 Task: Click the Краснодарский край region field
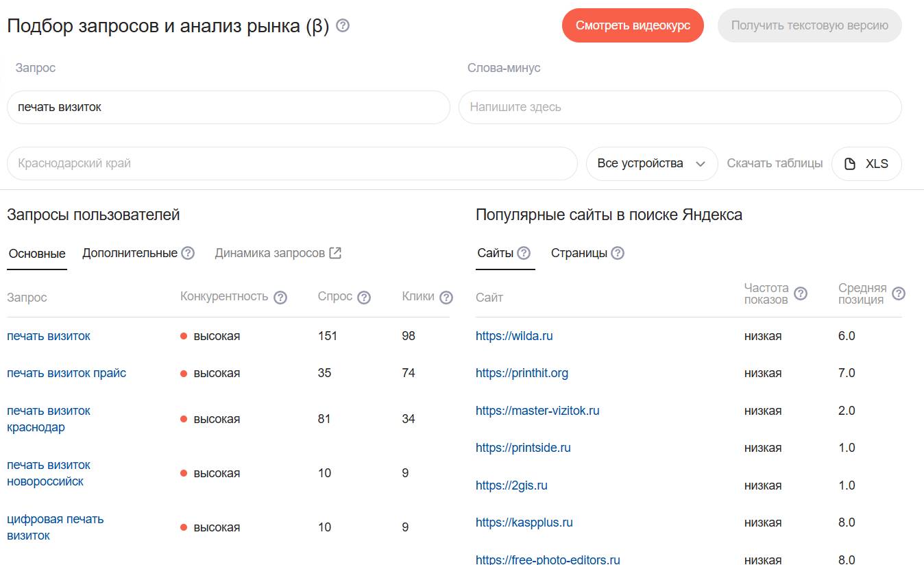point(292,164)
